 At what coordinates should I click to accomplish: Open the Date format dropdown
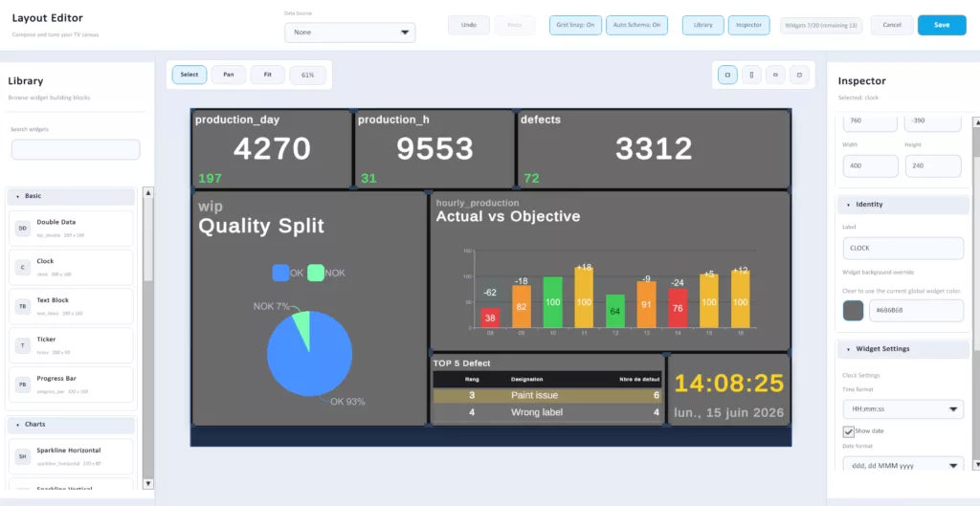903,465
